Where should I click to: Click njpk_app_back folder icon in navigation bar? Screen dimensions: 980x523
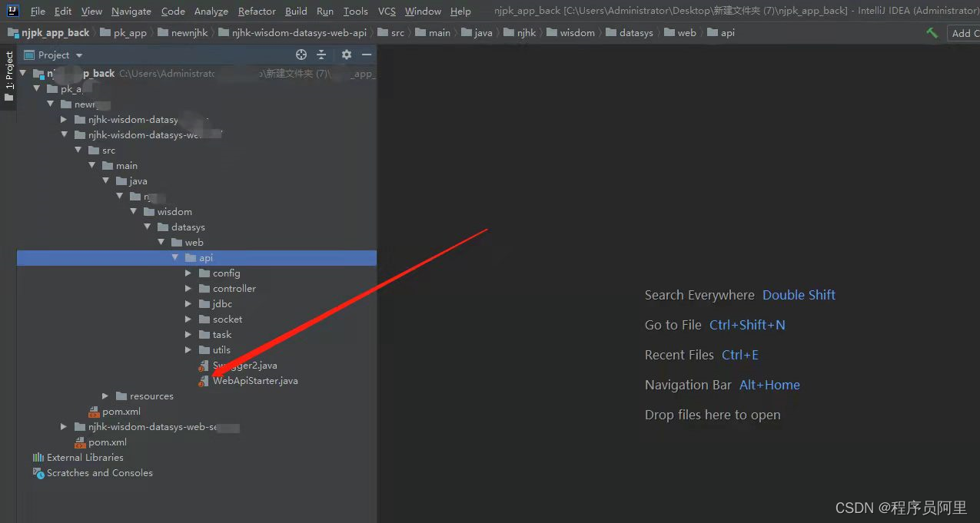[x=13, y=33]
